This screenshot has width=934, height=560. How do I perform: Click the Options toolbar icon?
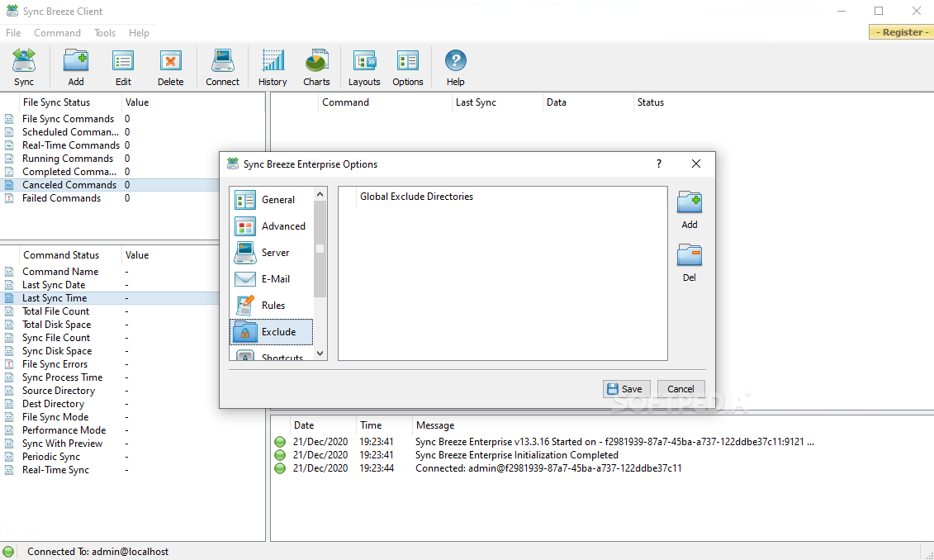[x=407, y=68]
